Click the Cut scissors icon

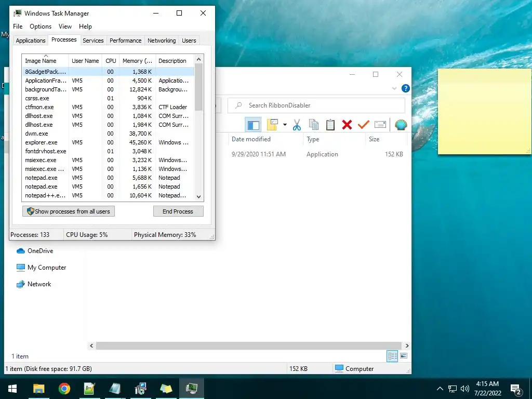pyautogui.click(x=297, y=125)
